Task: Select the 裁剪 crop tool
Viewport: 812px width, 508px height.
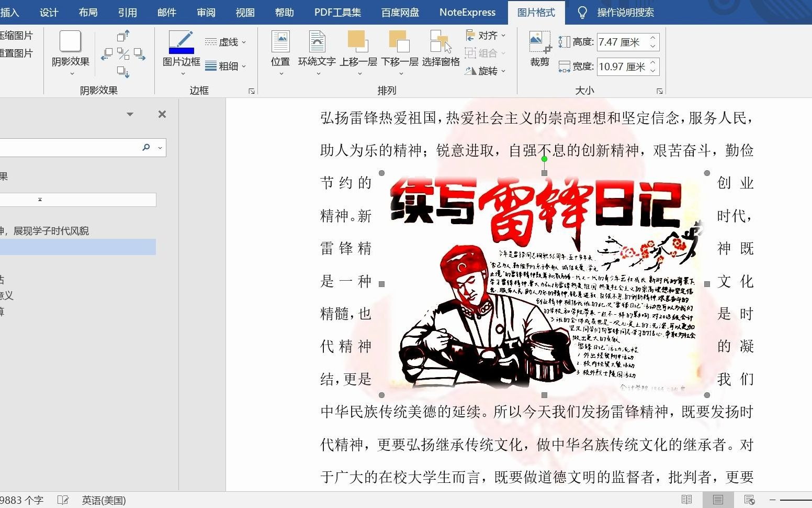Action: [x=539, y=49]
